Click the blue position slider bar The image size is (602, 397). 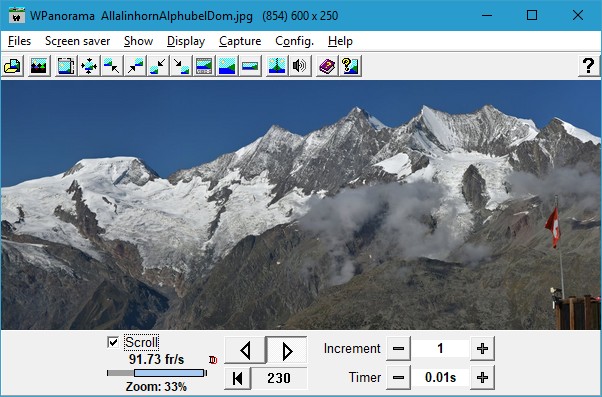[x=169, y=373]
